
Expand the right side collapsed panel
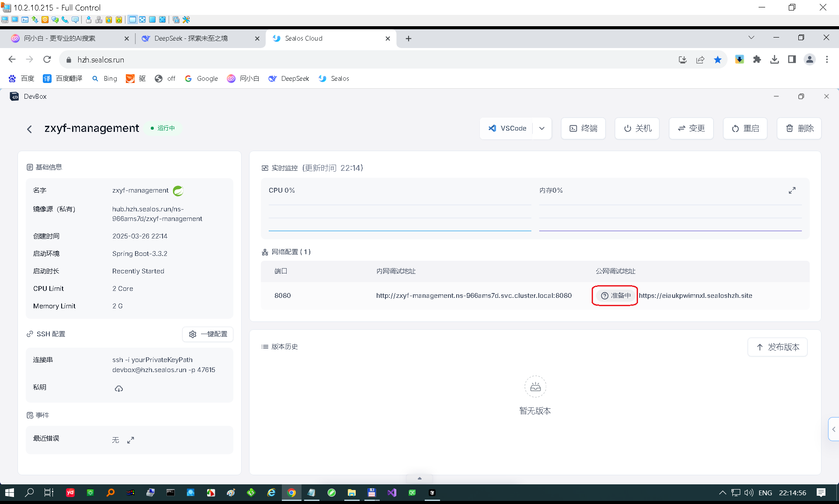point(833,429)
